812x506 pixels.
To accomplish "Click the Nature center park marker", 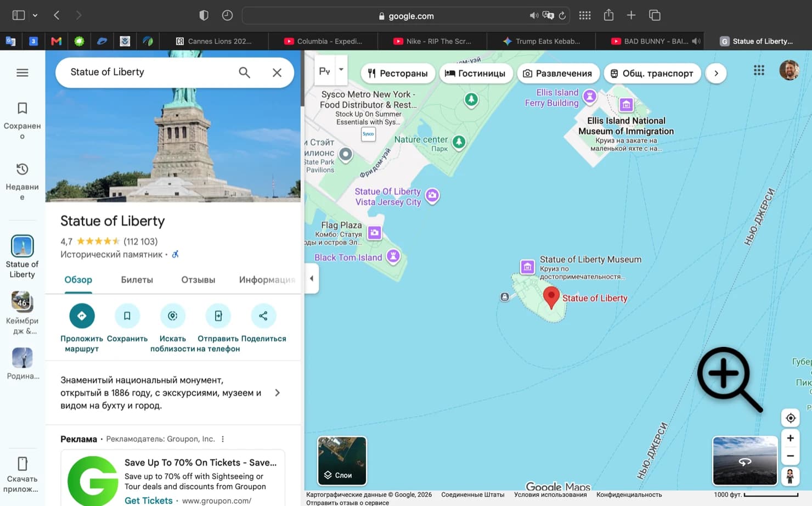I will (x=459, y=142).
